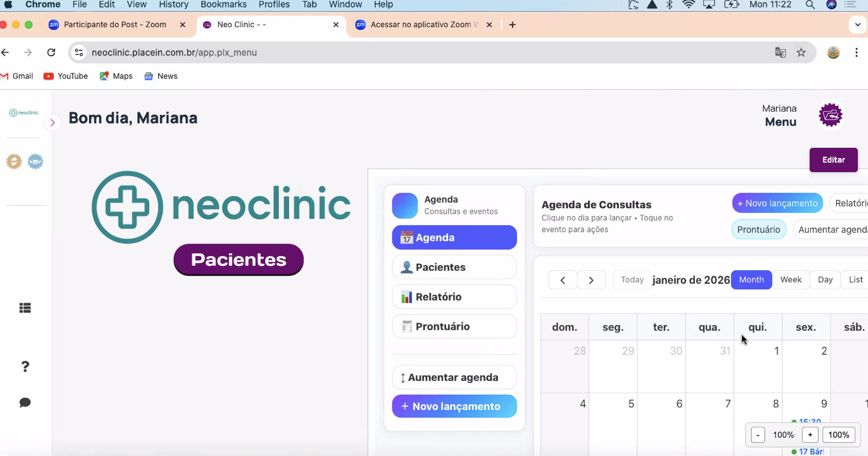This screenshot has height=456, width=868.
Task: Expand the left sidebar with chevron arrow
Action: point(53,123)
